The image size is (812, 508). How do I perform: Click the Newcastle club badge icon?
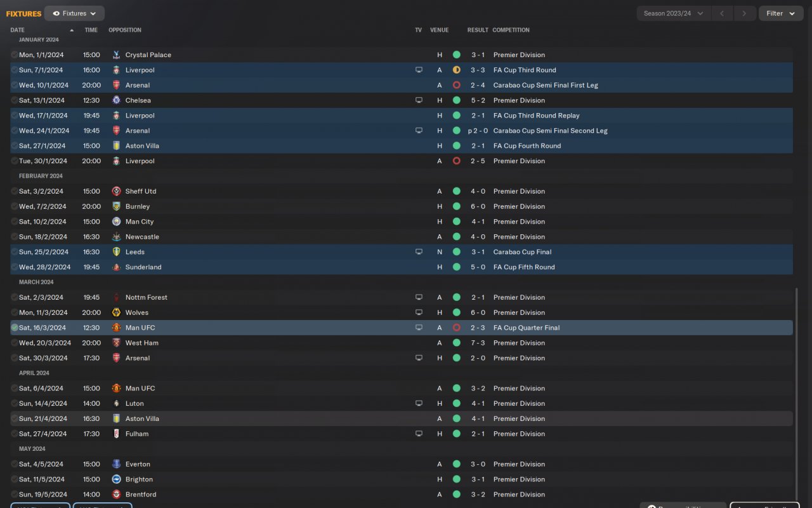point(116,237)
